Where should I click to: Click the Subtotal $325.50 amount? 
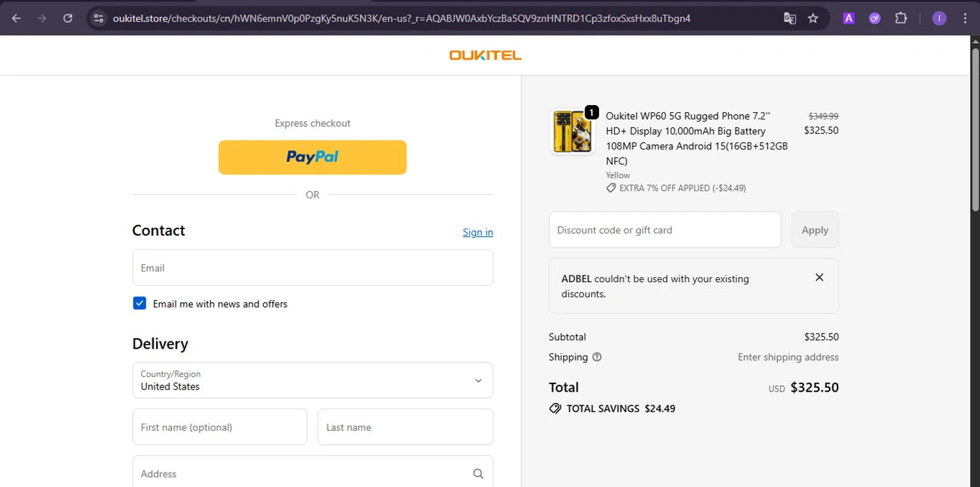pyautogui.click(x=821, y=338)
